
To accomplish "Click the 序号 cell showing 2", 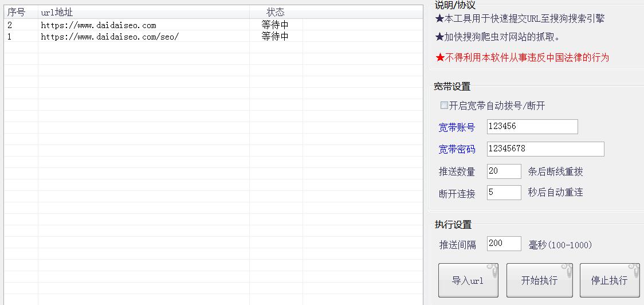I will pyautogui.click(x=10, y=25).
